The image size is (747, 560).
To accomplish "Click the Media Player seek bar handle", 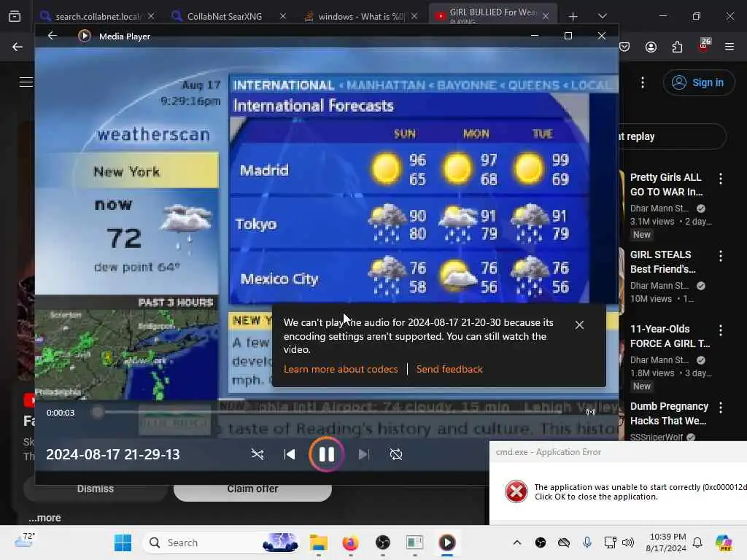I will point(98,413).
